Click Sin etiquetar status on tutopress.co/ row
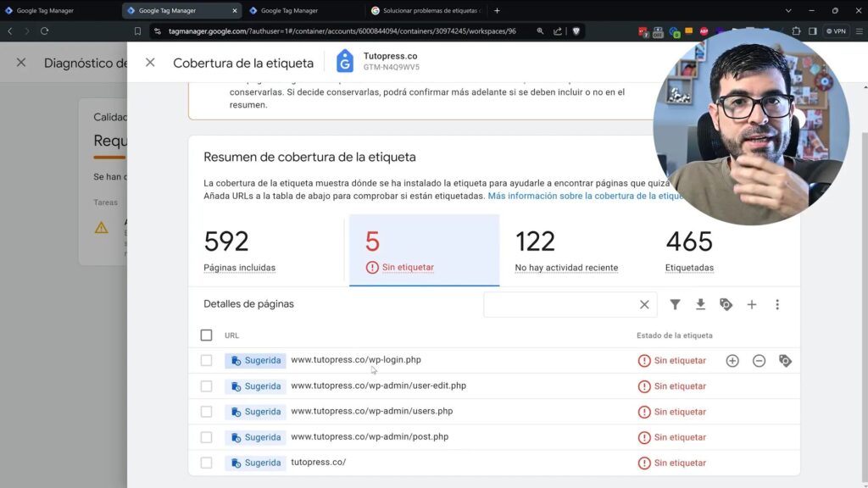868x488 pixels. click(x=672, y=463)
